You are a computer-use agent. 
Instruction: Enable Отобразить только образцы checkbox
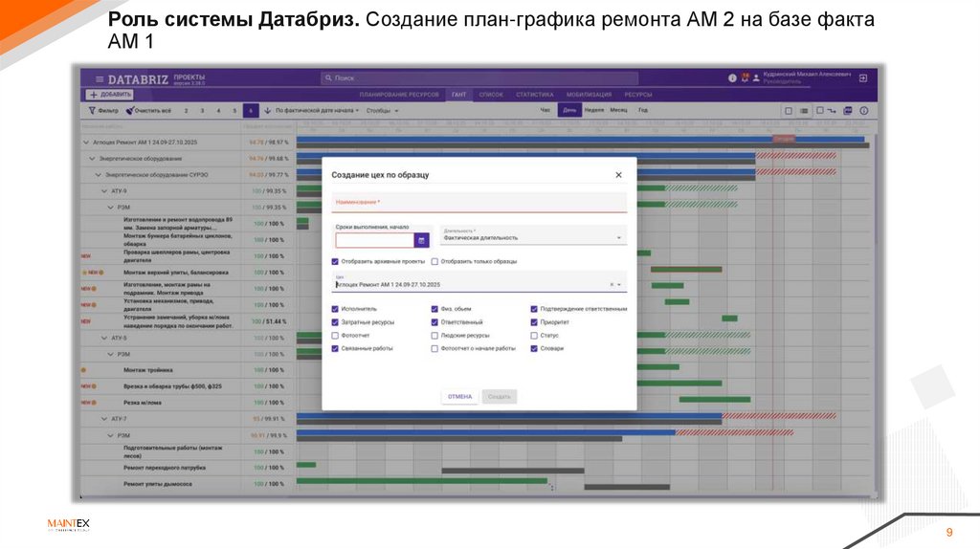tap(434, 262)
